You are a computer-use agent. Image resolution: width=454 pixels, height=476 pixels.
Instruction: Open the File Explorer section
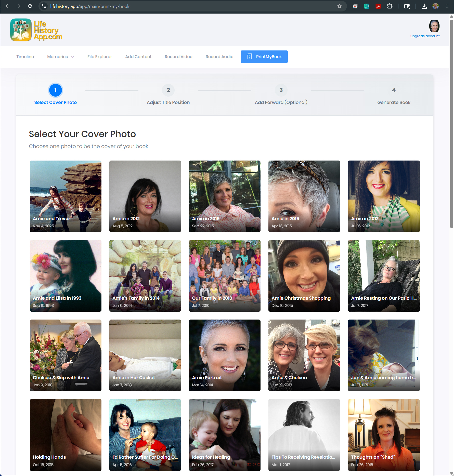click(99, 57)
